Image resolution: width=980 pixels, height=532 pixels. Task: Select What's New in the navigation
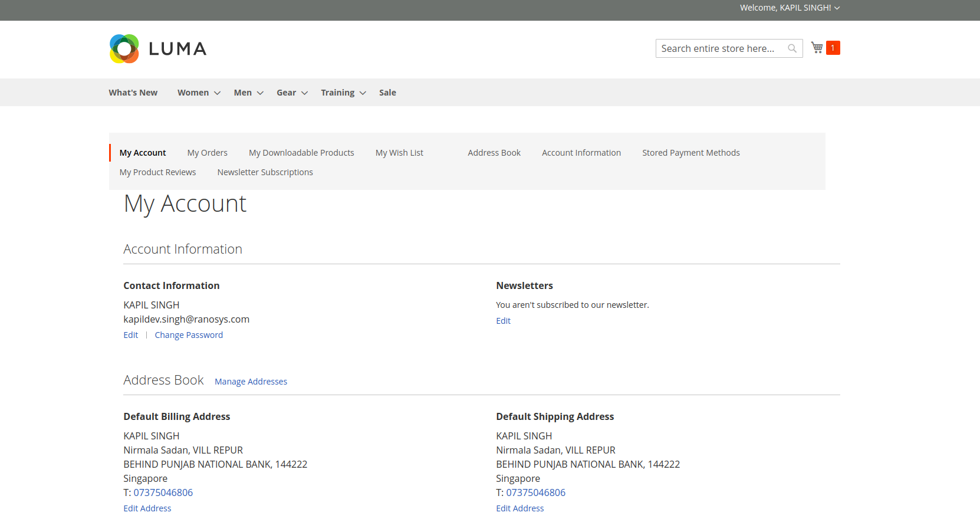(133, 93)
